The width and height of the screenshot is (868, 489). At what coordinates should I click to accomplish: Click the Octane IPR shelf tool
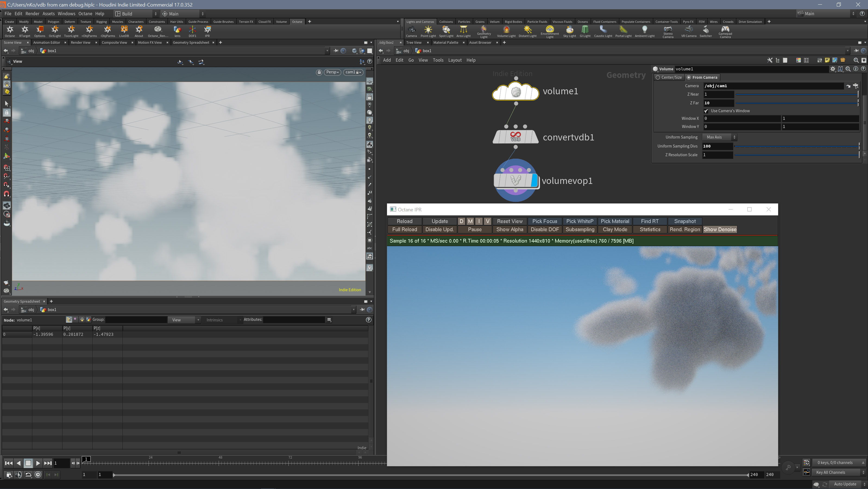click(207, 31)
